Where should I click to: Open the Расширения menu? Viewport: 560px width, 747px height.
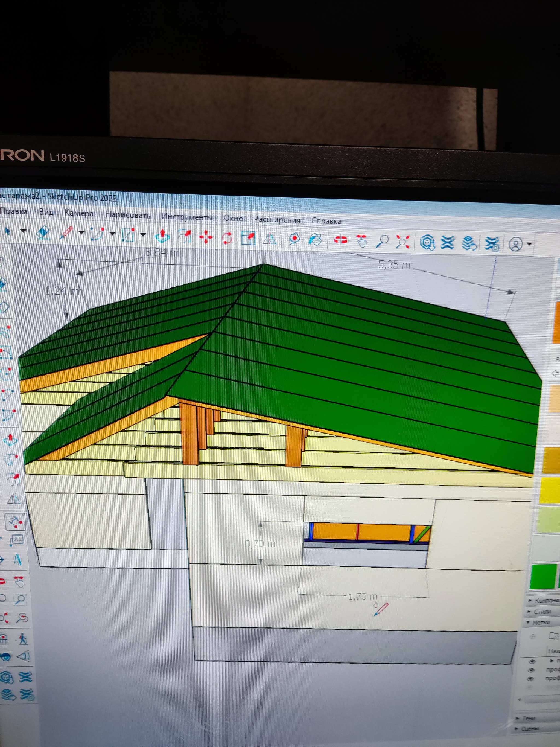point(277,220)
